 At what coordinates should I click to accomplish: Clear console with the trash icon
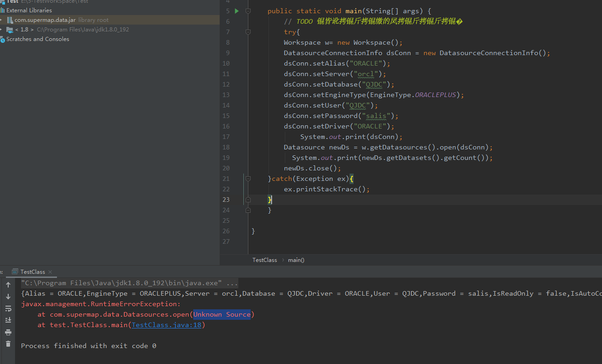pos(8,344)
